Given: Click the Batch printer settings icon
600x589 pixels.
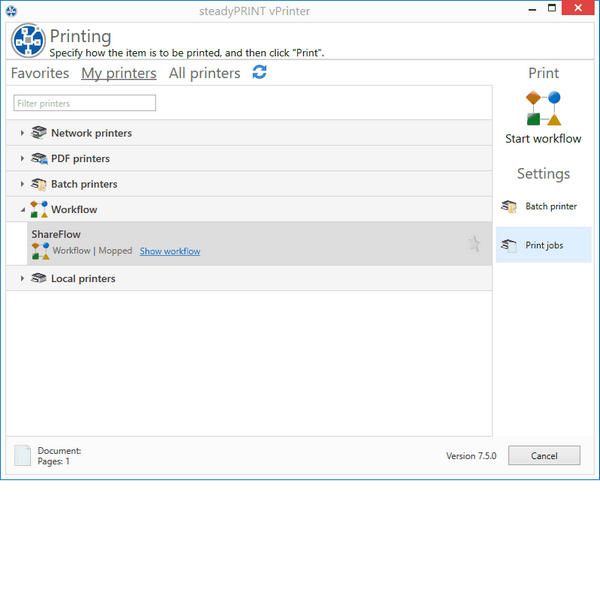Looking at the screenshot, I should tap(509, 207).
